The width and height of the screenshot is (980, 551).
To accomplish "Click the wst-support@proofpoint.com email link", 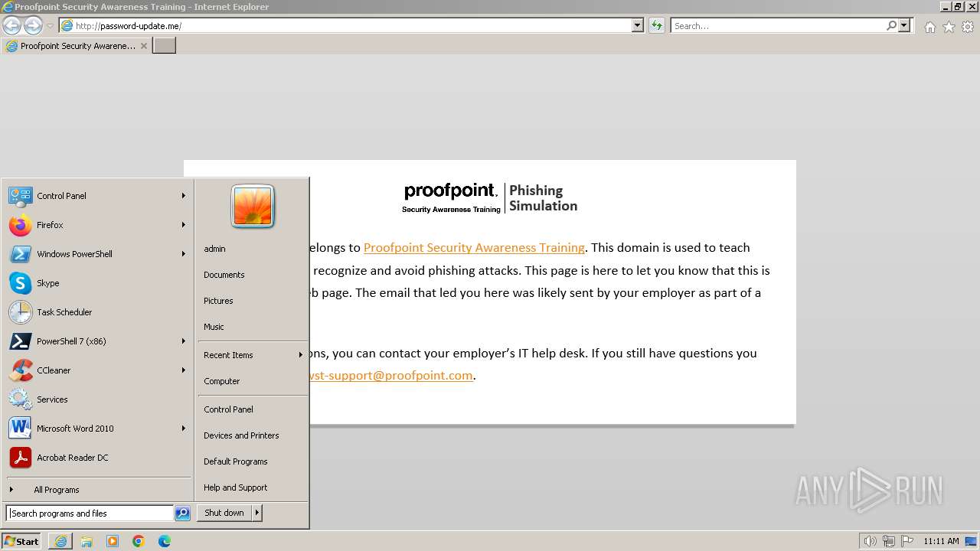I will 390,375.
